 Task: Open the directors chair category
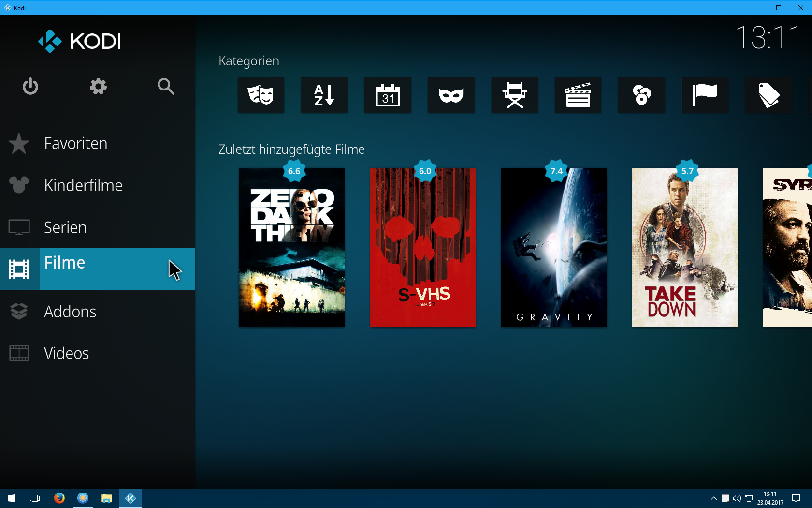515,95
